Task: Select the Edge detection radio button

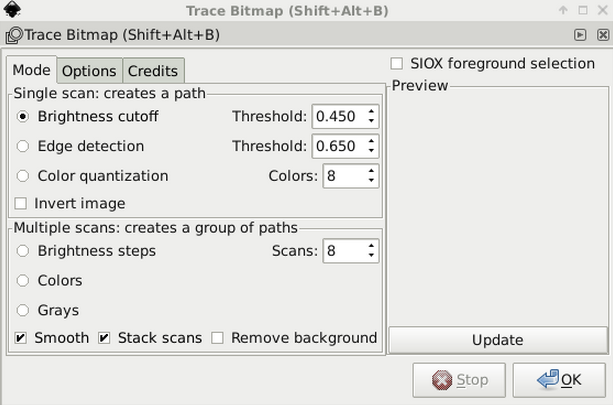Action: pos(23,146)
